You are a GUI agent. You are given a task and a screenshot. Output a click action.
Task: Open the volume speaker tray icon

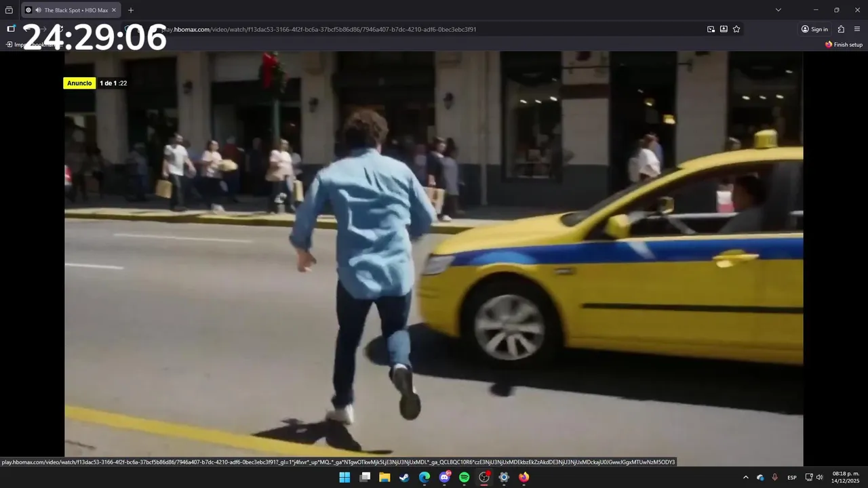819,477
